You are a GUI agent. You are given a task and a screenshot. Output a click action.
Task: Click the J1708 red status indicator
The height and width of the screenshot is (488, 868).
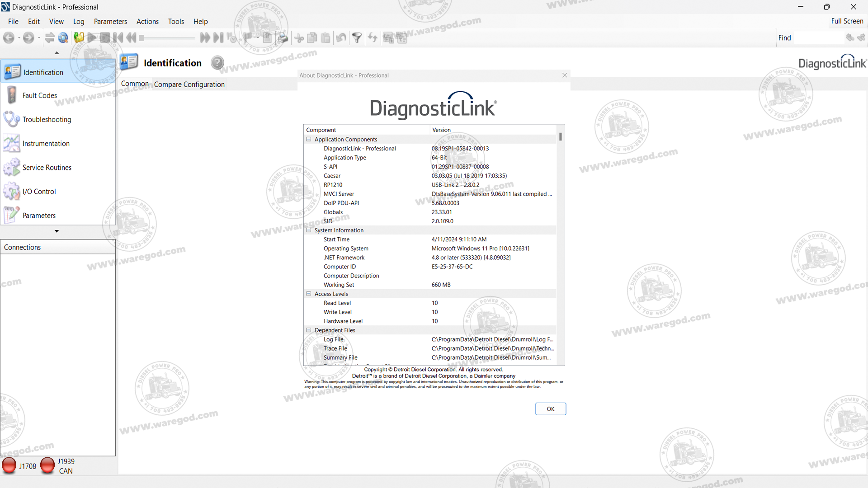coord(9,465)
